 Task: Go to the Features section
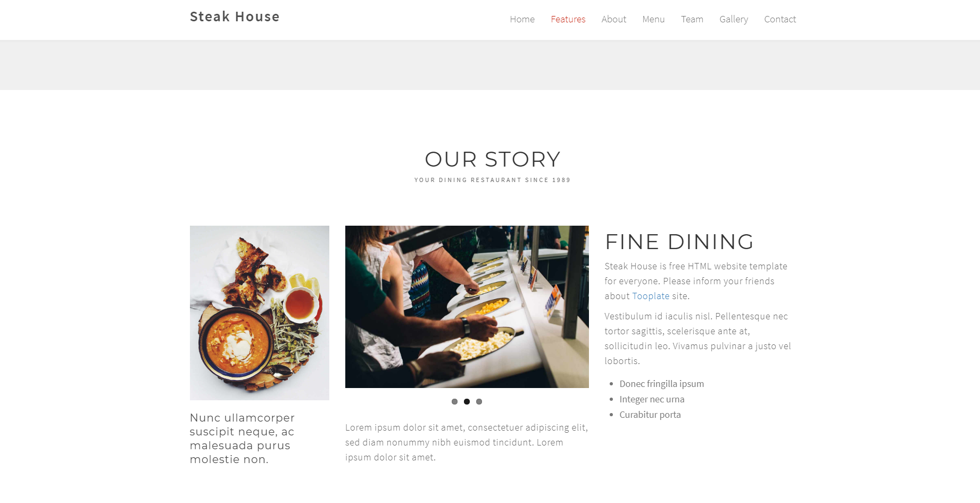click(x=568, y=19)
